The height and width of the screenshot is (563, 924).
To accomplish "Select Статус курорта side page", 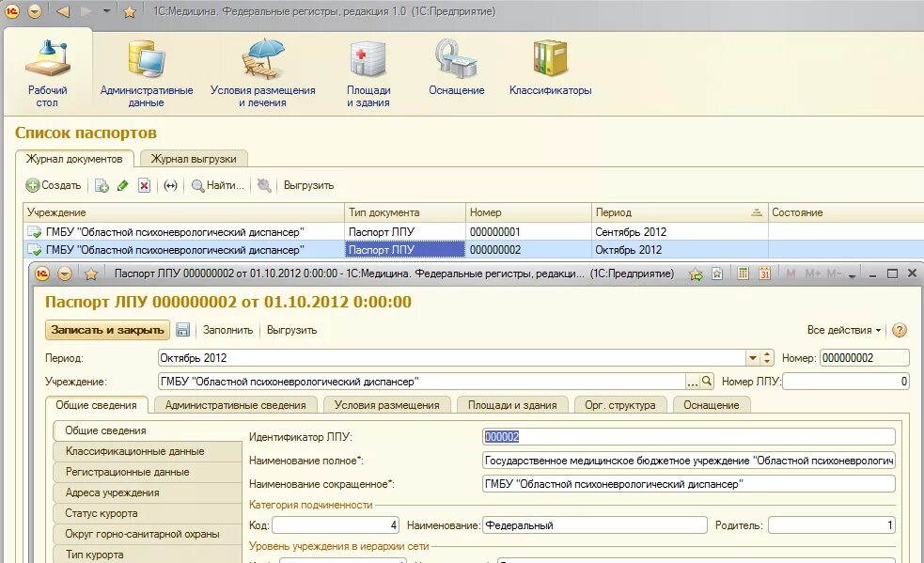I will (x=148, y=513).
